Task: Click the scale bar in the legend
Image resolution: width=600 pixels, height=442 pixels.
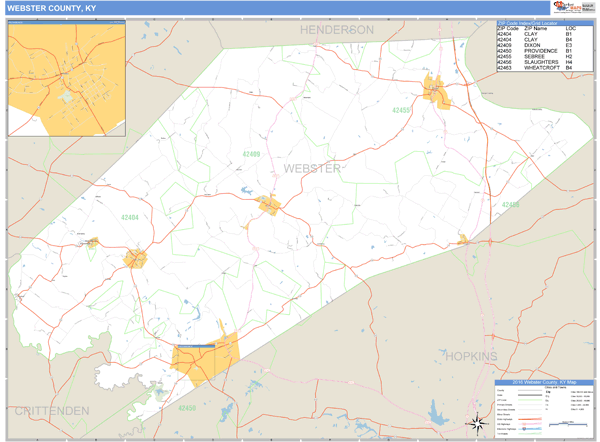Action: 568,424
